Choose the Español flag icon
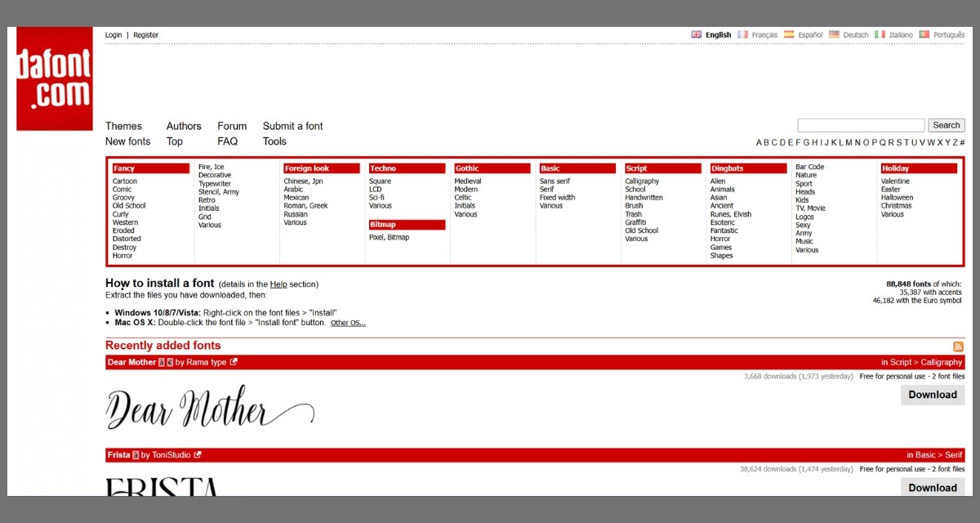This screenshot has width=980, height=523. (x=789, y=35)
